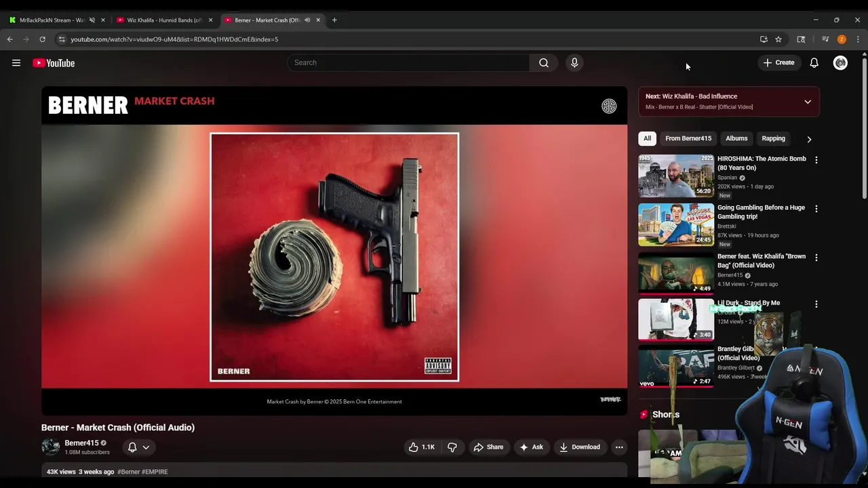Open subscription notification bell dropdown
Image resolution: width=868 pixels, height=488 pixels.
138,447
